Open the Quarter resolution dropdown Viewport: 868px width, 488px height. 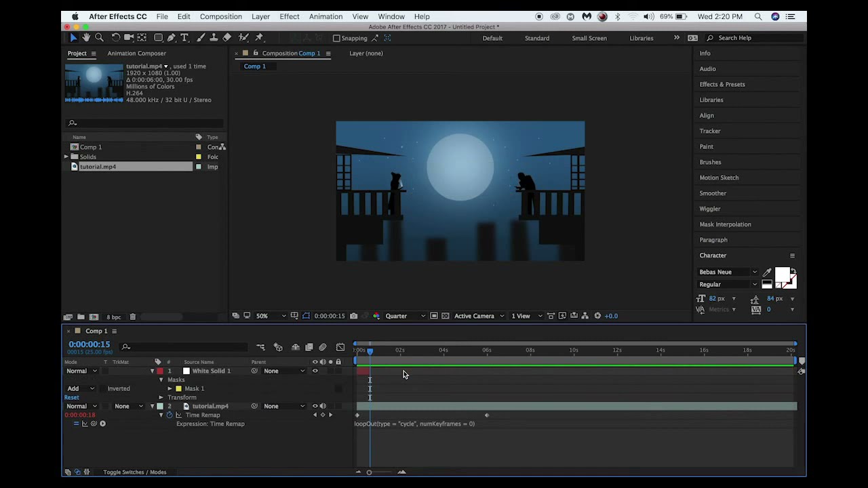coord(406,316)
